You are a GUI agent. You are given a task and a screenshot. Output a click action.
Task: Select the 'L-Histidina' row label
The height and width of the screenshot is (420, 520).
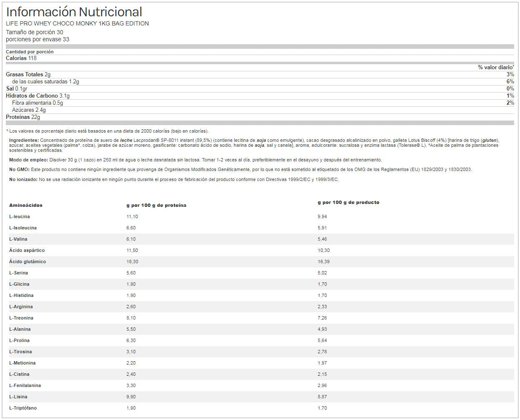(21, 295)
